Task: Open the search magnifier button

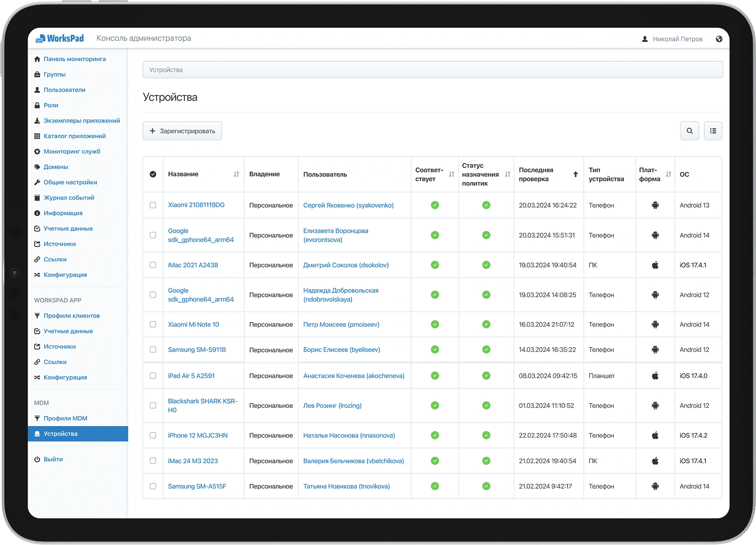Action: point(689,131)
